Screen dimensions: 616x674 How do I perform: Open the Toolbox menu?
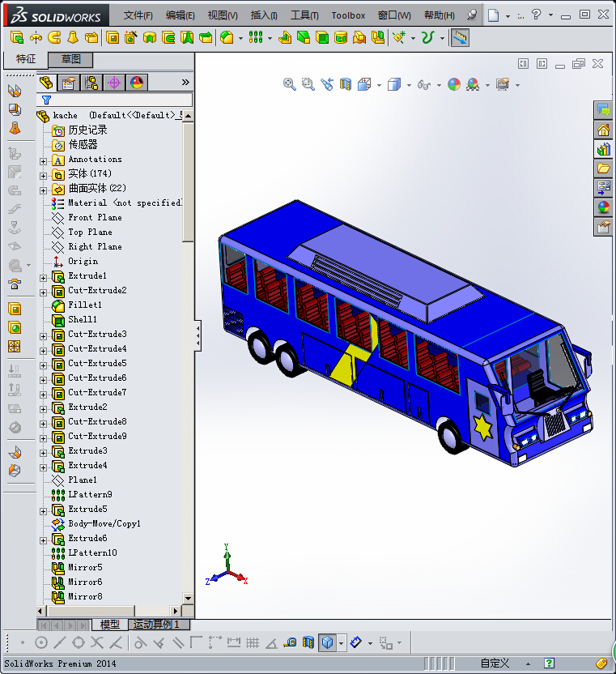348,15
